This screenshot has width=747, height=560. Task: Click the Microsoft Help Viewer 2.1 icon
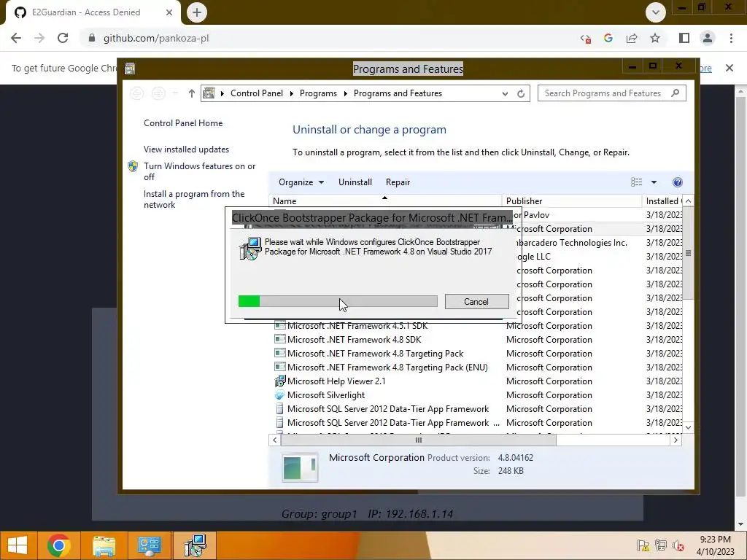pos(279,381)
